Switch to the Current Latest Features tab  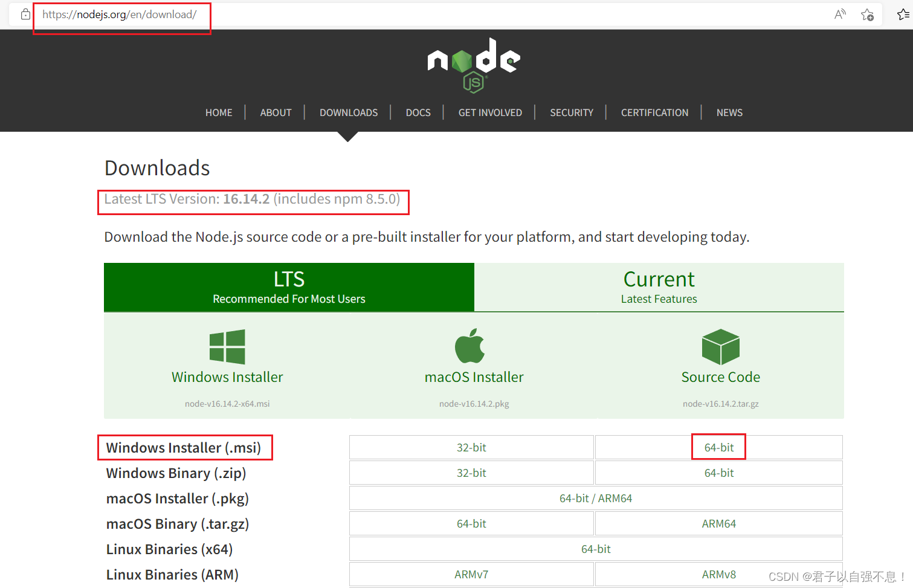click(x=659, y=287)
